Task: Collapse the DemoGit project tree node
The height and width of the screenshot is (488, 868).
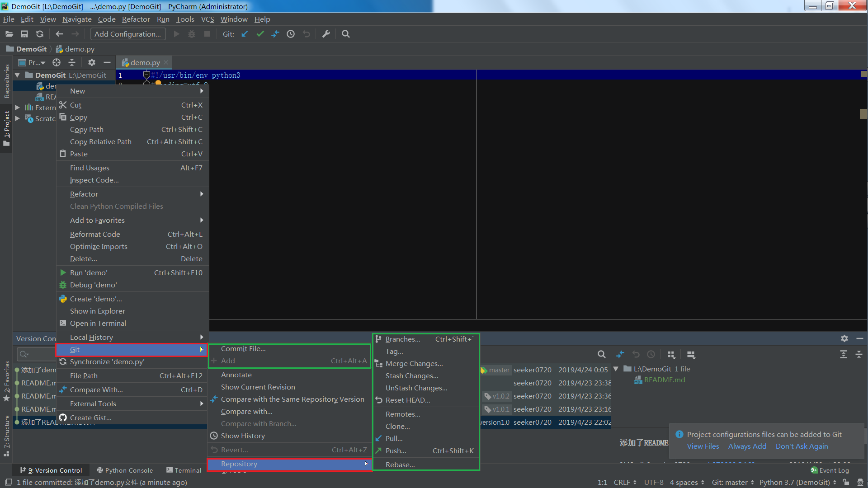Action: point(17,75)
